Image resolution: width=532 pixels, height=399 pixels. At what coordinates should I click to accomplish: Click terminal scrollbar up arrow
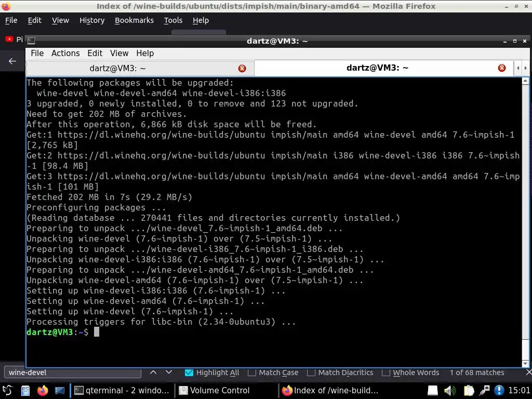pos(525,81)
